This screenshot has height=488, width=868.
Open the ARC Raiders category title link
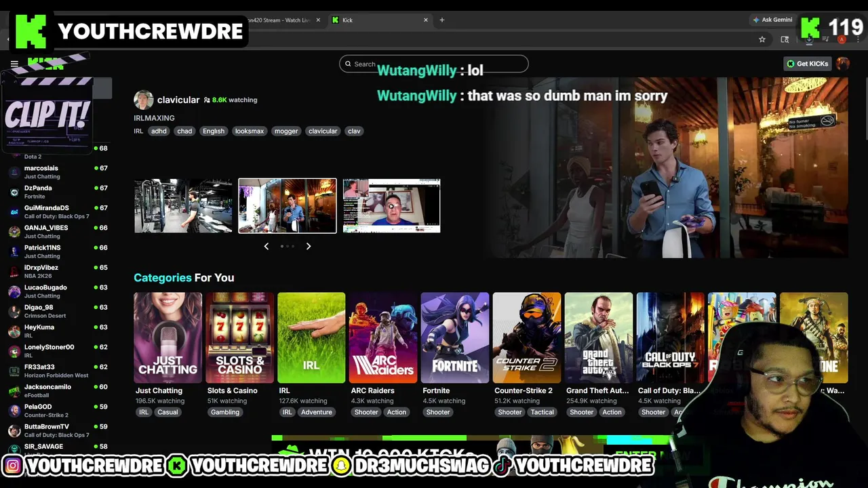[x=372, y=390]
